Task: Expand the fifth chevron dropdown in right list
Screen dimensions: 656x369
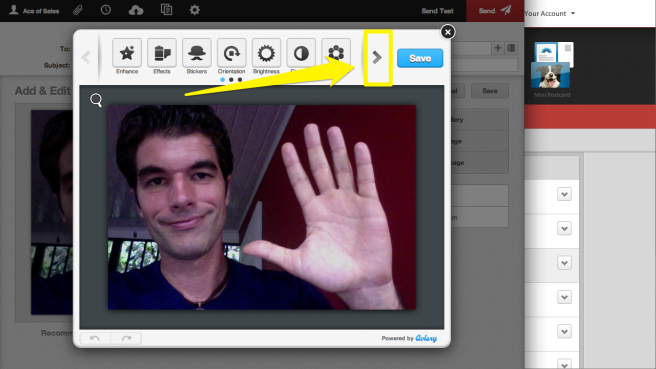Action: (564, 331)
